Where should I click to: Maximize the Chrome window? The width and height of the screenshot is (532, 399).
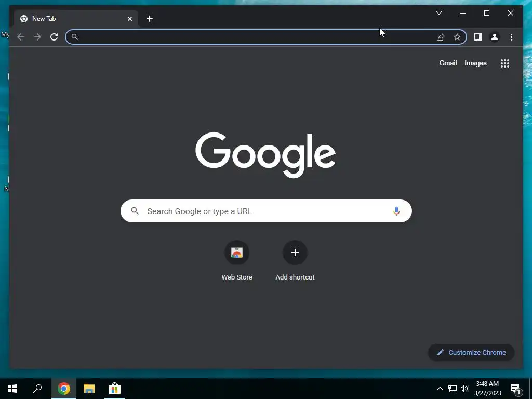click(486, 13)
